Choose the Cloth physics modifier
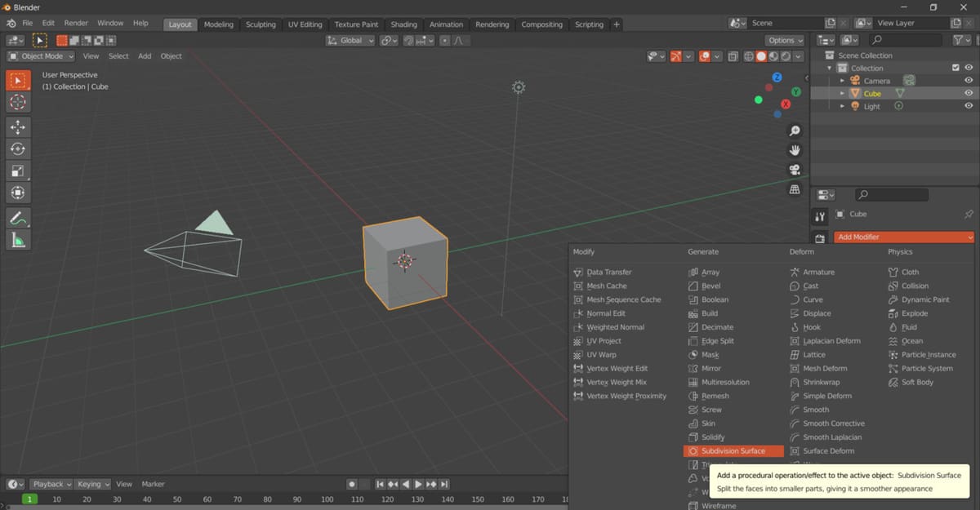Screen dimensions: 980x510 coord(910,272)
